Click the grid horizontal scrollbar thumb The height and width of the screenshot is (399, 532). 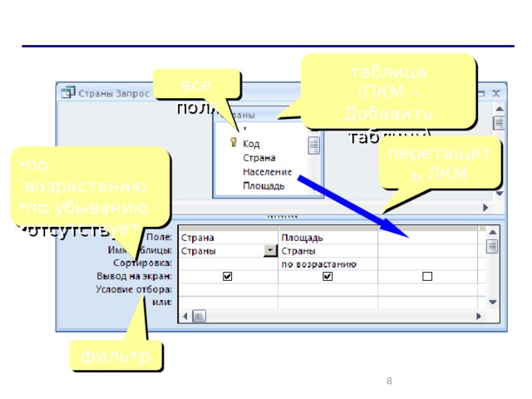coord(199,316)
